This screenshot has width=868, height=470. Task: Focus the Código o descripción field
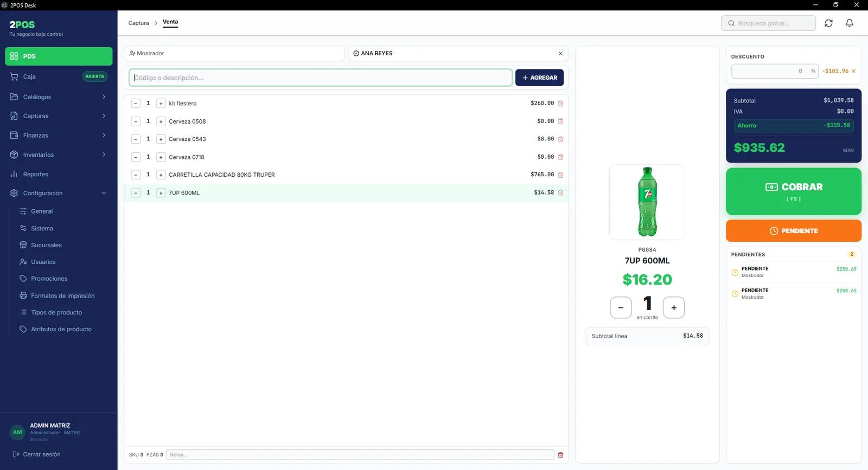[x=321, y=78]
